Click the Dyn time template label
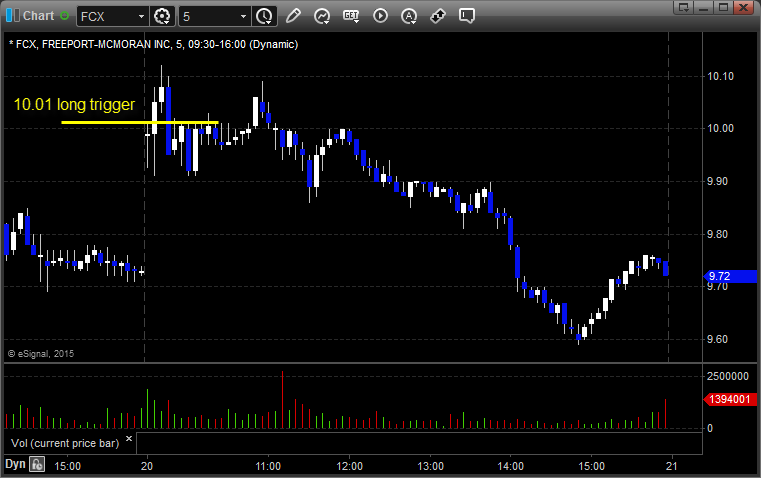The width and height of the screenshot is (761, 478). point(15,464)
